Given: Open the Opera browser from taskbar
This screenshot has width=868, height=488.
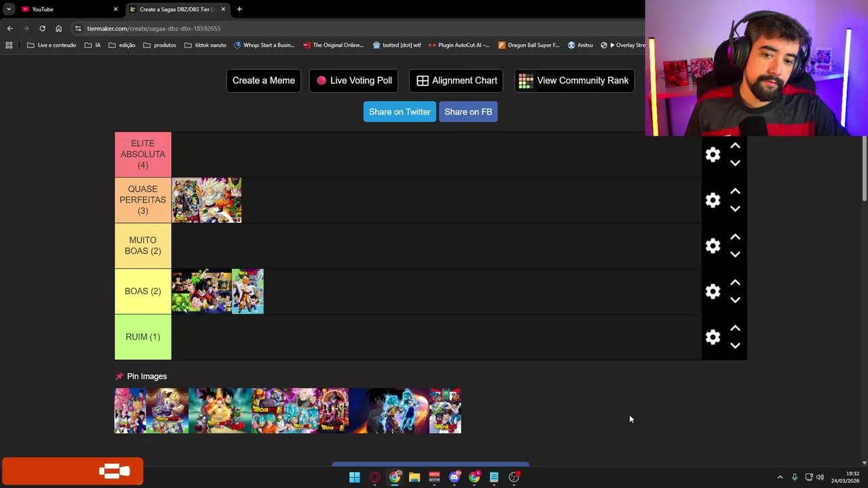Looking at the screenshot, I should pos(374,477).
